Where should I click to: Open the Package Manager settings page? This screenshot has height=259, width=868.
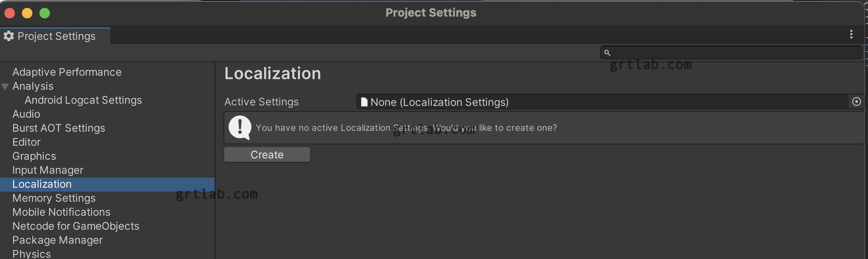coord(57,240)
